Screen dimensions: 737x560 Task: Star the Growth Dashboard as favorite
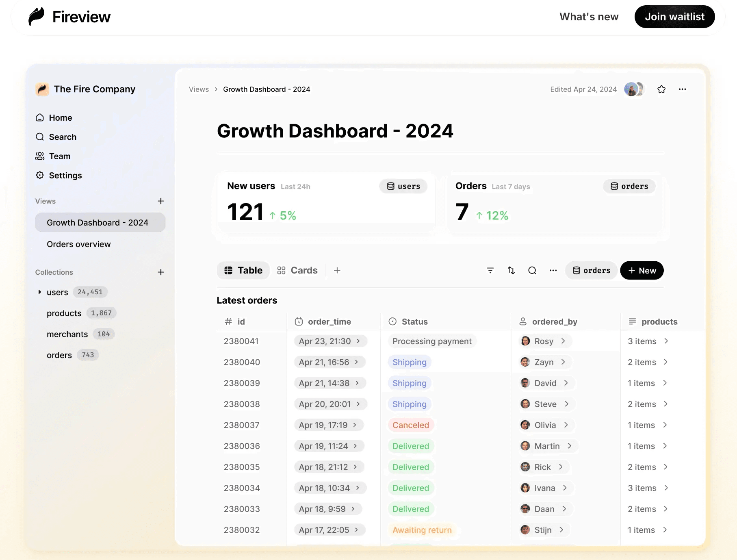661,89
